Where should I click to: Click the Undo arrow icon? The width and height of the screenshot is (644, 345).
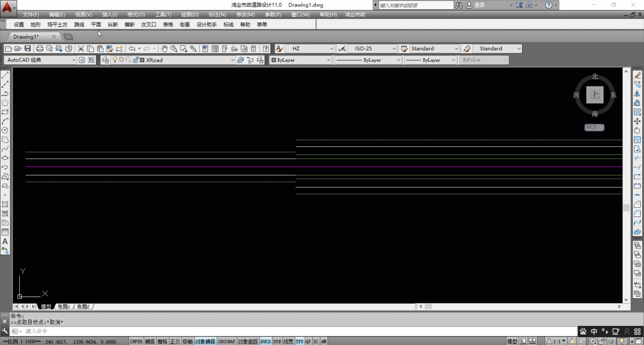click(132, 49)
